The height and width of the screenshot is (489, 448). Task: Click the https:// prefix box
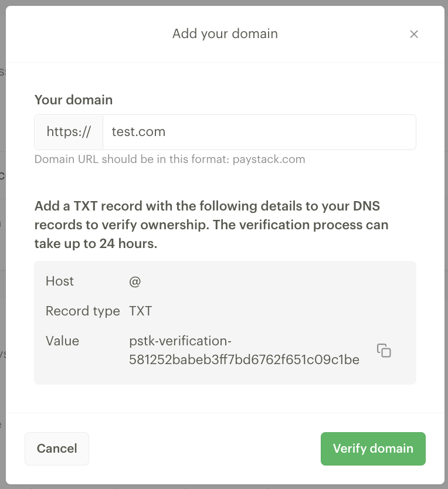(69, 132)
